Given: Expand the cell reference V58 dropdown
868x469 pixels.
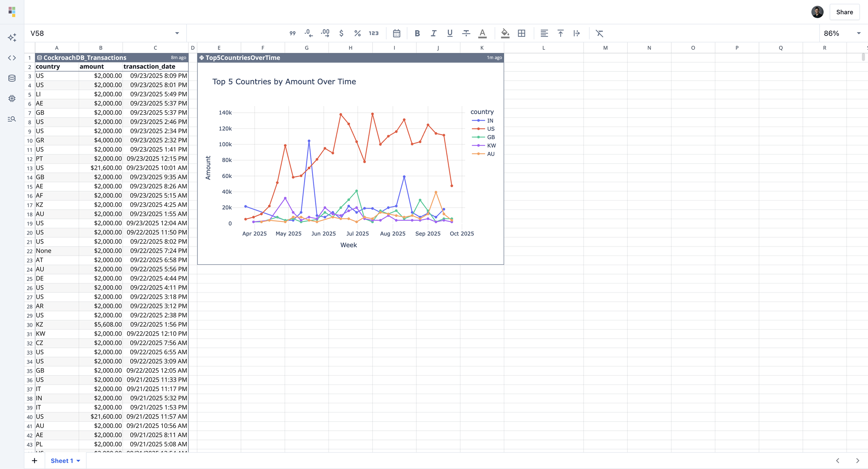Looking at the screenshot, I should tap(177, 33).
